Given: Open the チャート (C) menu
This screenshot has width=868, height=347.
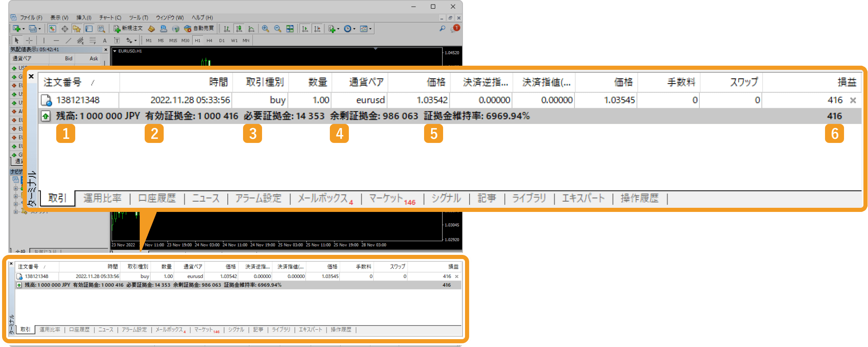Looking at the screenshot, I should (x=110, y=18).
